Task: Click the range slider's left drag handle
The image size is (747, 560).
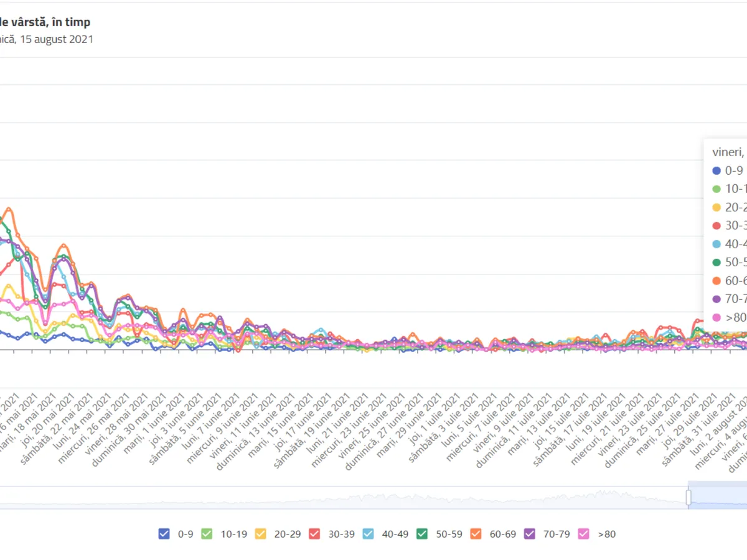Action: click(688, 498)
